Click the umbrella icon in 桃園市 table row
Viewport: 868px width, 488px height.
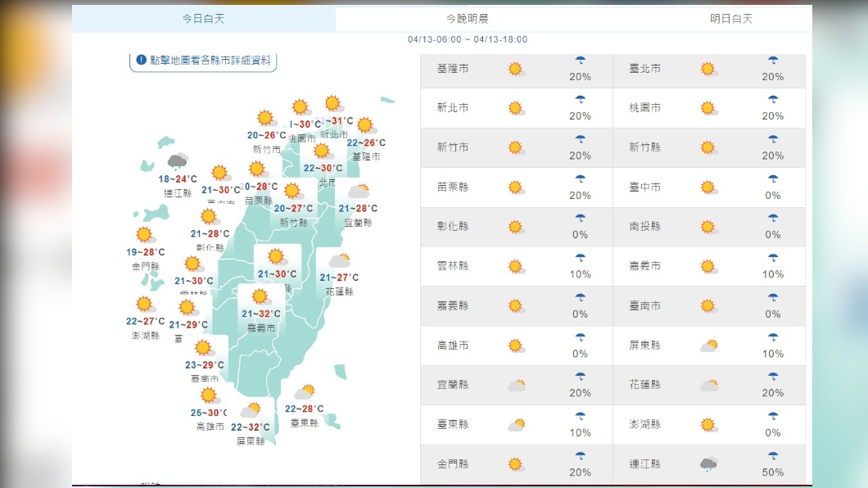(x=773, y=100)
